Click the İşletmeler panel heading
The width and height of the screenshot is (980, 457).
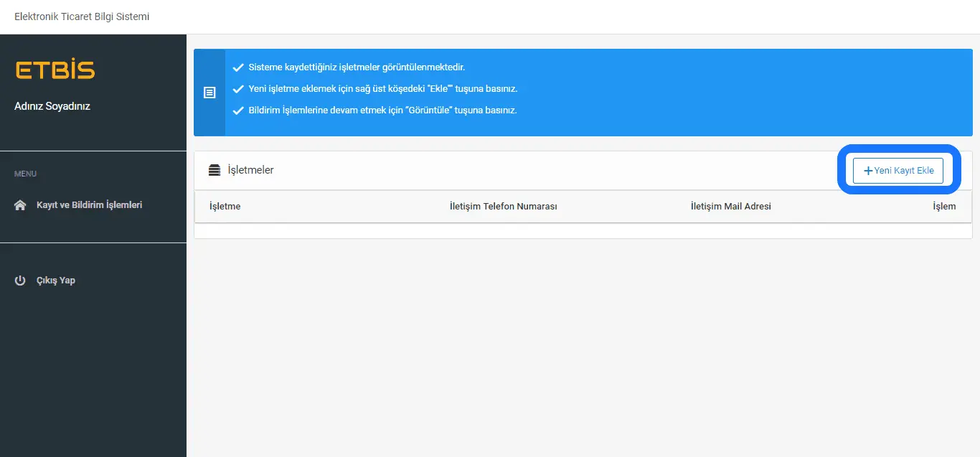click(x=250, y=171)
